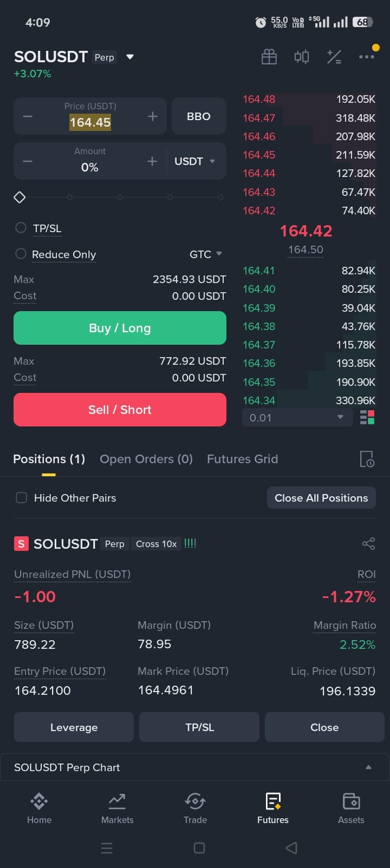The height and width of the screenshot is (868, 390).
Task: Check the Hide Other Pairs box
Action: point(22,498)
